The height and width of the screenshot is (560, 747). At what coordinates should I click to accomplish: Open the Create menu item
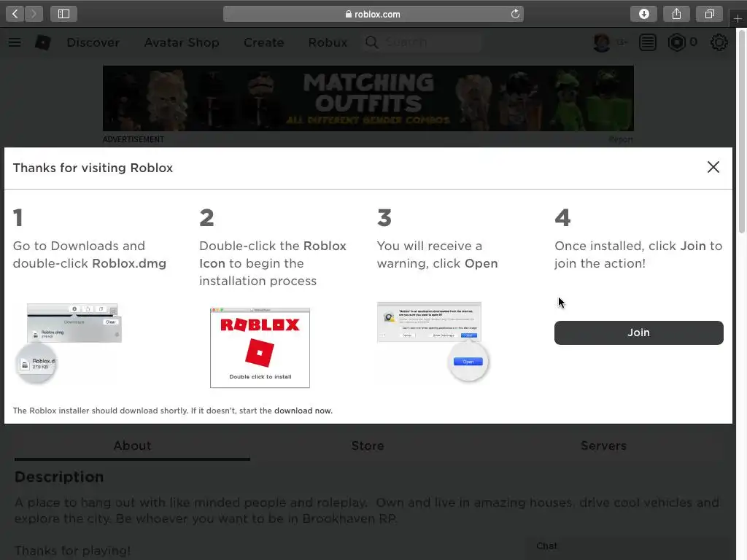(x=264, y=42)
